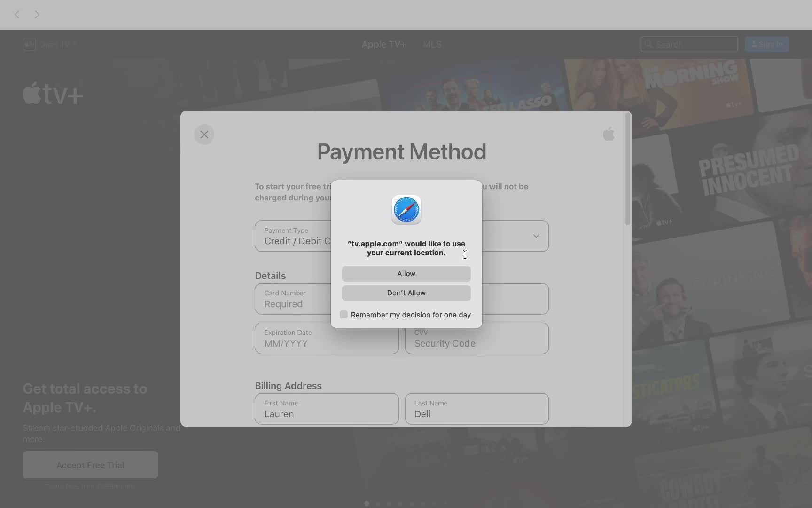Tick Remember my decision for one day
812x508 pixels.
point(344,315)
